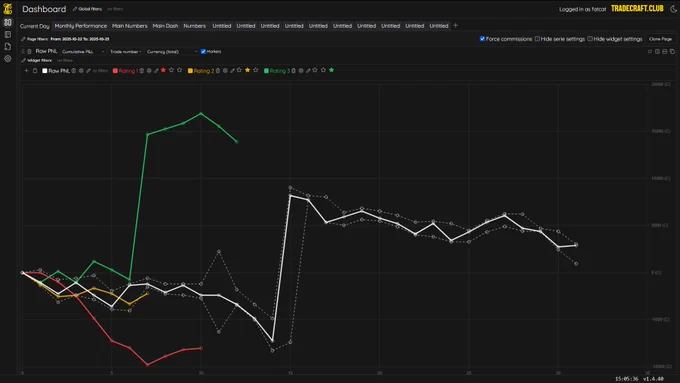
Task: Uncheck the Force commissions checkbox
Action: tap(482, 39)
